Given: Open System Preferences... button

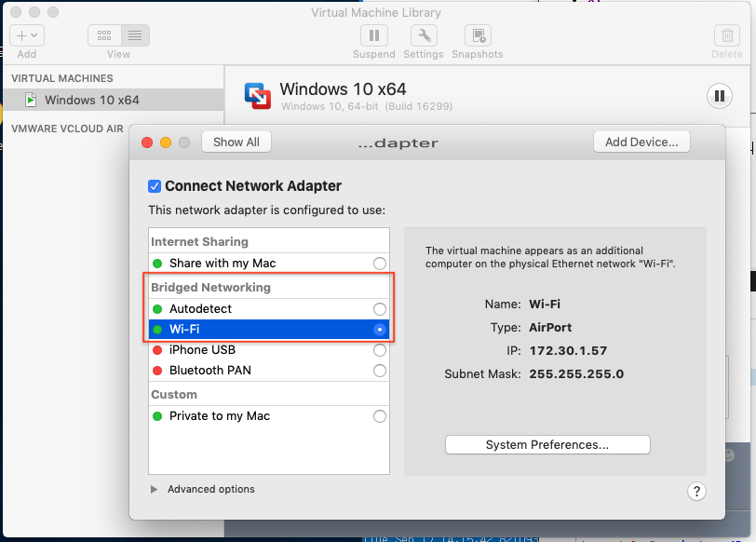Looking at the screenshot, I should (547, 444).
